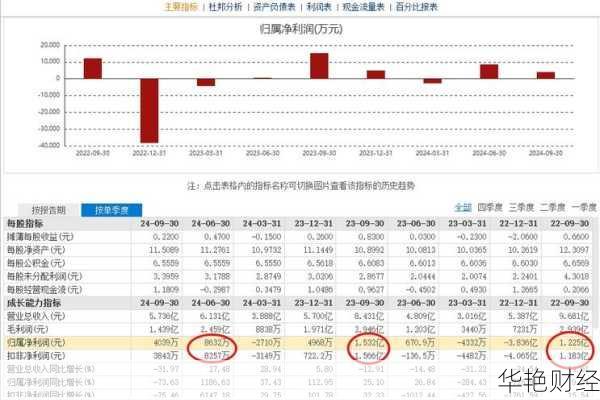Image resolution: width=600 pixels, height=400 pixels.
Task: Click the 11.5089 net asset value cell
Action: tap(164, 250)
